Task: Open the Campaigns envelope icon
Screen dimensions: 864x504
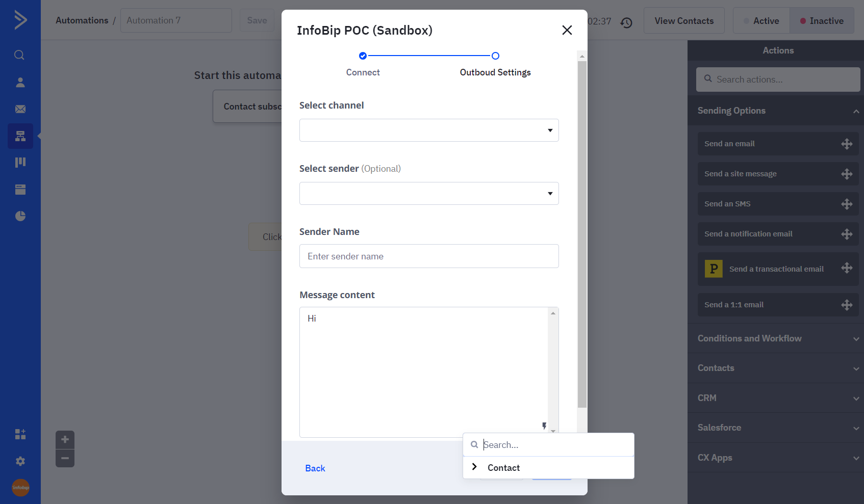Action: point(20,109)
